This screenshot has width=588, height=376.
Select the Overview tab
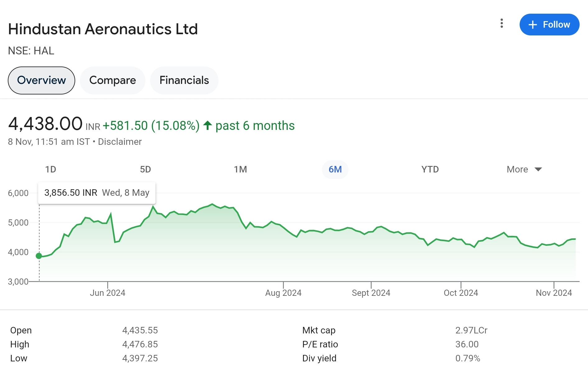click(x=41, y=80)
